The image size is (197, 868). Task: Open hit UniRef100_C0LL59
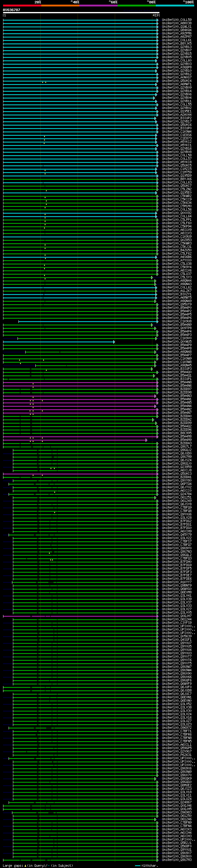(x=176, y=20)
